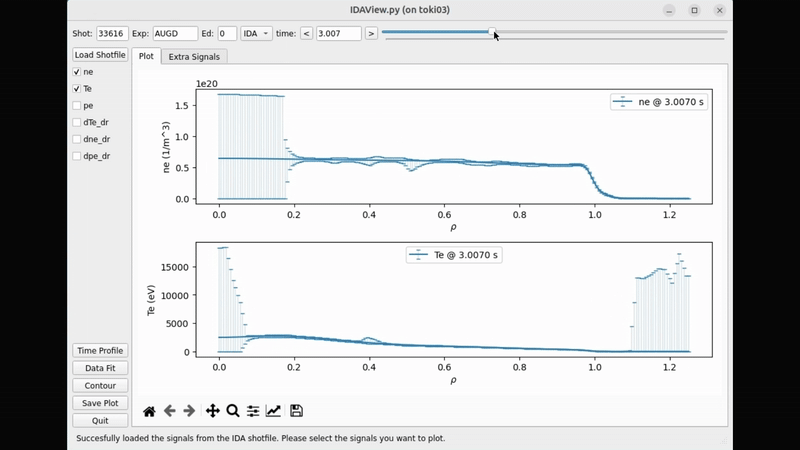Open the edit axis parameters icon
This screenshot has width=800, height=450.
click(273, 411)
